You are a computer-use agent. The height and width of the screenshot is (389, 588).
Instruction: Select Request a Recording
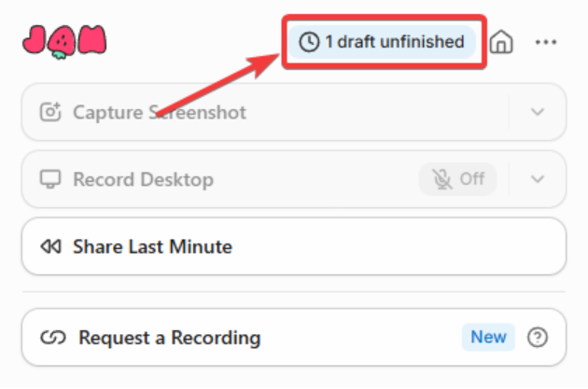click(169, 338)
